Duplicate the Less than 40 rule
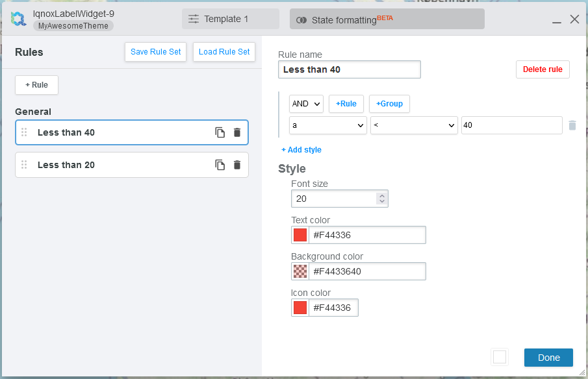Image resolution: width=588 pixels, height=379 pixels. [220, 132]
